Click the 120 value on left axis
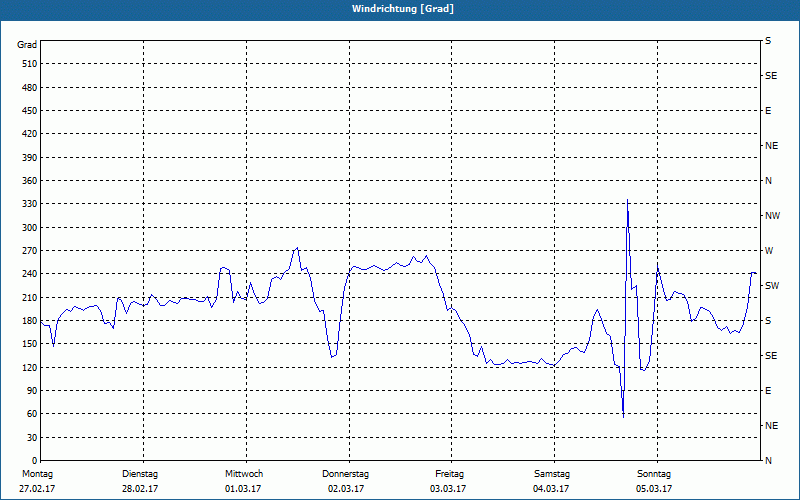 click(x=30, y=367)
